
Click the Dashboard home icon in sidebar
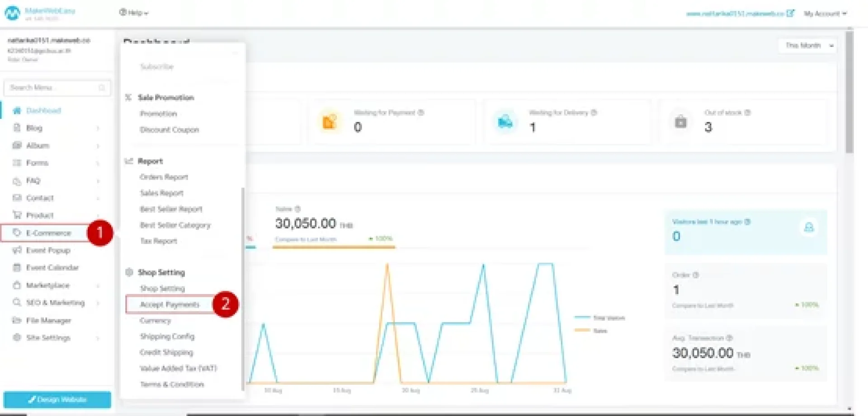[x=17, y=111]
